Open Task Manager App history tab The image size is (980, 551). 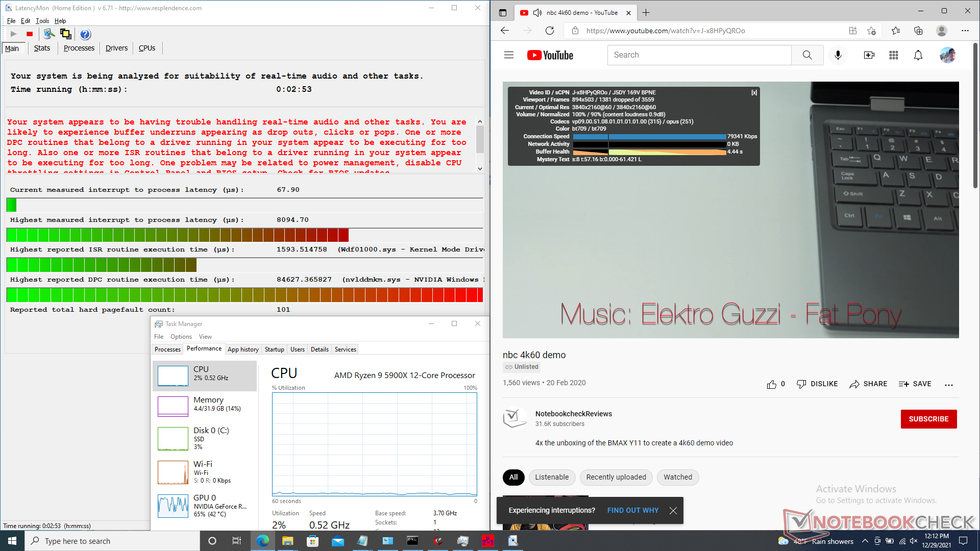click(243, 349)
